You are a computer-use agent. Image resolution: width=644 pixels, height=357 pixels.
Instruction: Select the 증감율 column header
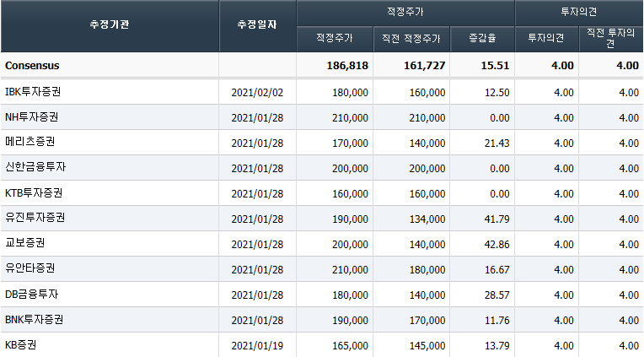(483, 38)
